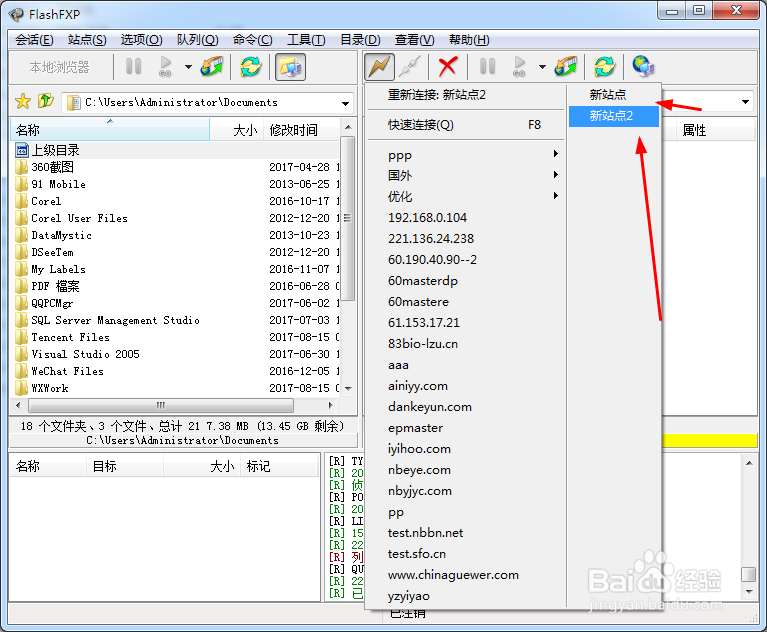Select 新站点2 in submenu
767x632 pixels.
(x=613, y=116)
